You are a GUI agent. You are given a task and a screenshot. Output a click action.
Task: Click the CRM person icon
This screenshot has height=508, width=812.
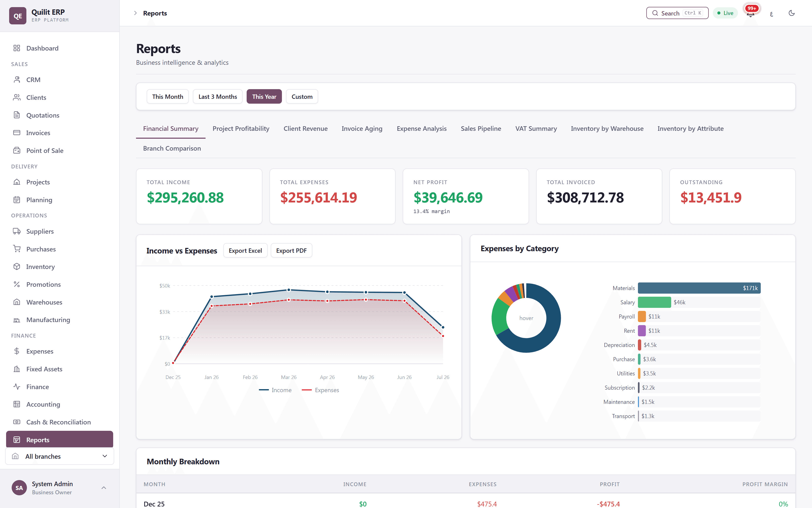(17, 80)
